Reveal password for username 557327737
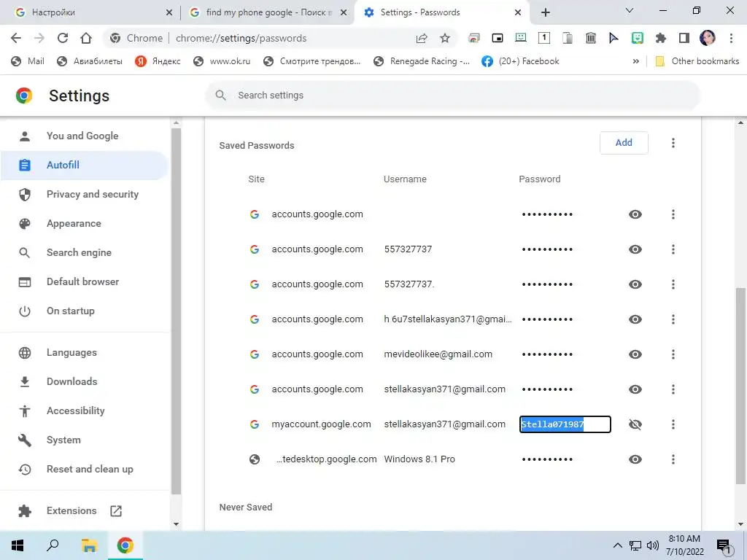 pyautogui.click(x=635, y=249)
